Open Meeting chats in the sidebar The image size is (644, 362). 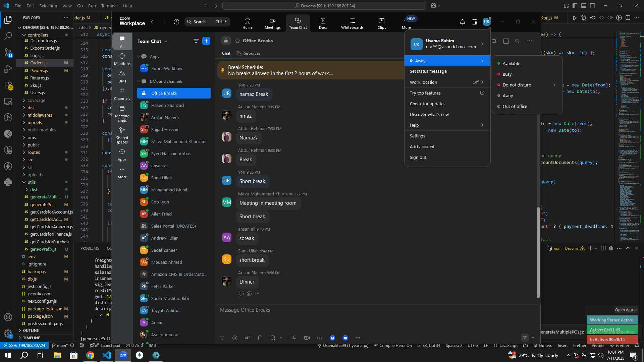pyautogui.click(x=122, y=114)
